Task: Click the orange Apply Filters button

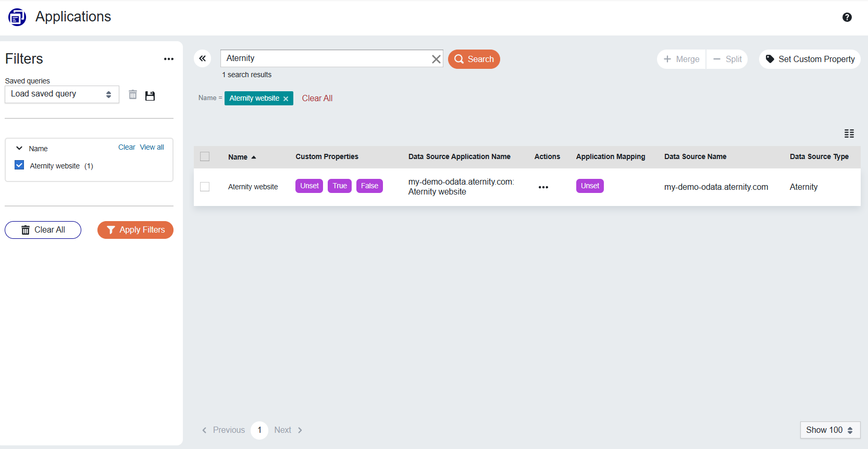Action: [x=135, y=230]
